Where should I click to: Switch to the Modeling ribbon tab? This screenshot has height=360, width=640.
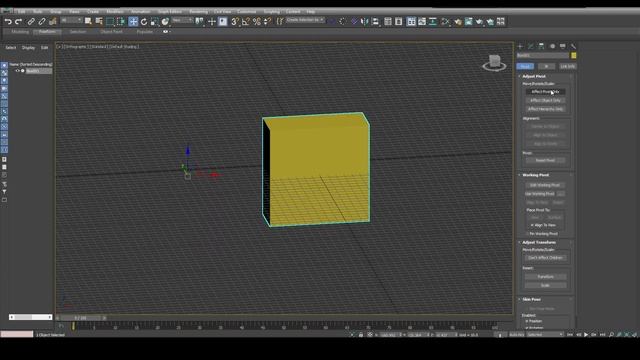[x=20, y=31]
